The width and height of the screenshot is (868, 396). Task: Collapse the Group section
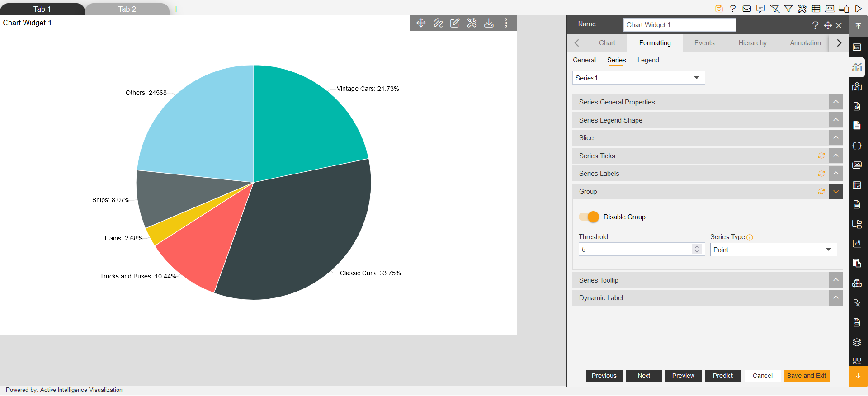point(835,192)
